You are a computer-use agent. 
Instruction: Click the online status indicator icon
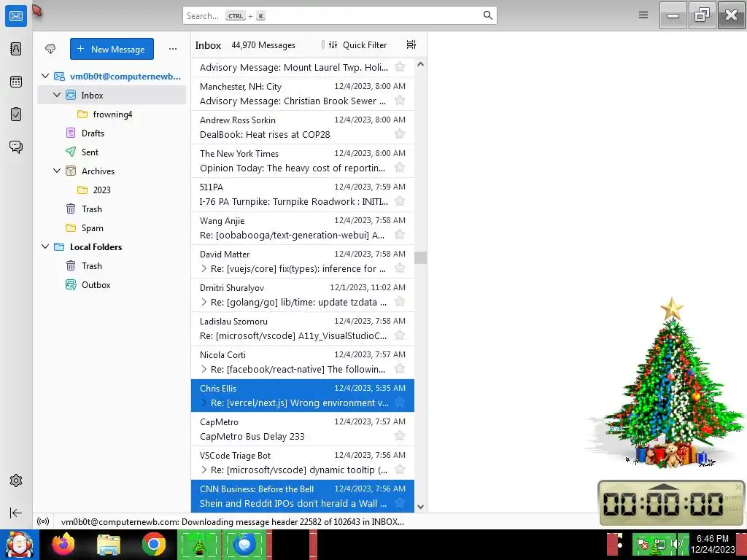(43, 521)
